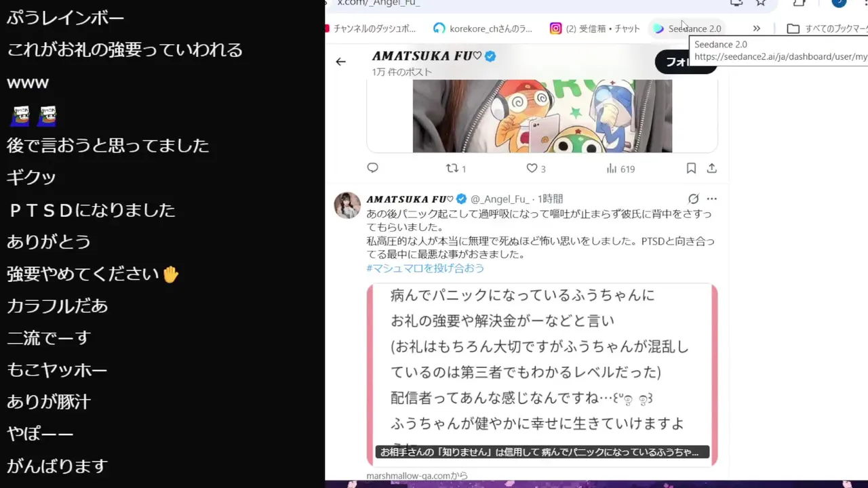Open Instagram 受信箱・チャット bookmark
The width and height of the screenshot is (868, 488).
595,28
